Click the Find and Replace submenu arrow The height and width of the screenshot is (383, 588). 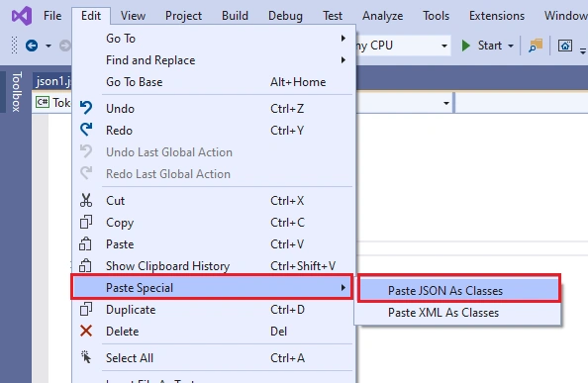(x=343, y=60)
